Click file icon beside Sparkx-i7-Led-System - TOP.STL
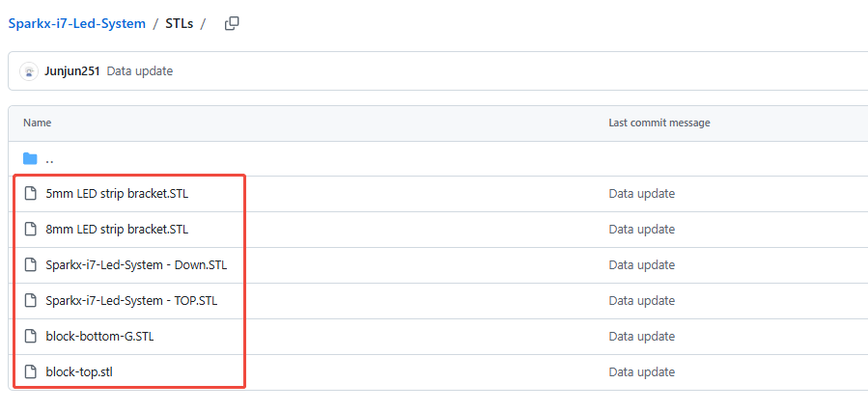The width and height of the screenshot is (868, 411). click(x=31, y=300)
